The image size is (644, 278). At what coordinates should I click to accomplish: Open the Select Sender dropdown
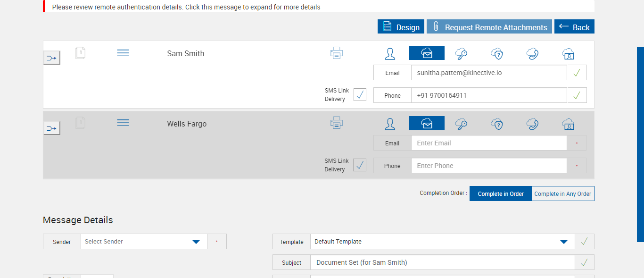coord(143,242)
